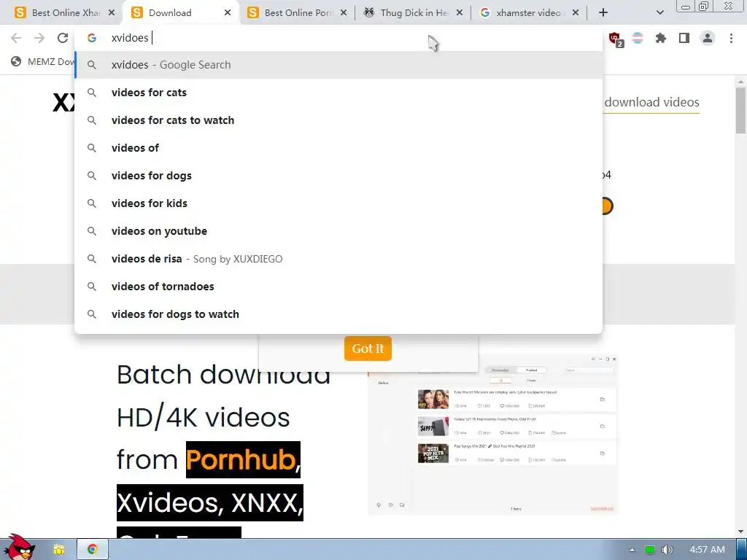Open the volume speaker tray icon
This screenshot has height=560, width=747.
click(x=667, y=550)
